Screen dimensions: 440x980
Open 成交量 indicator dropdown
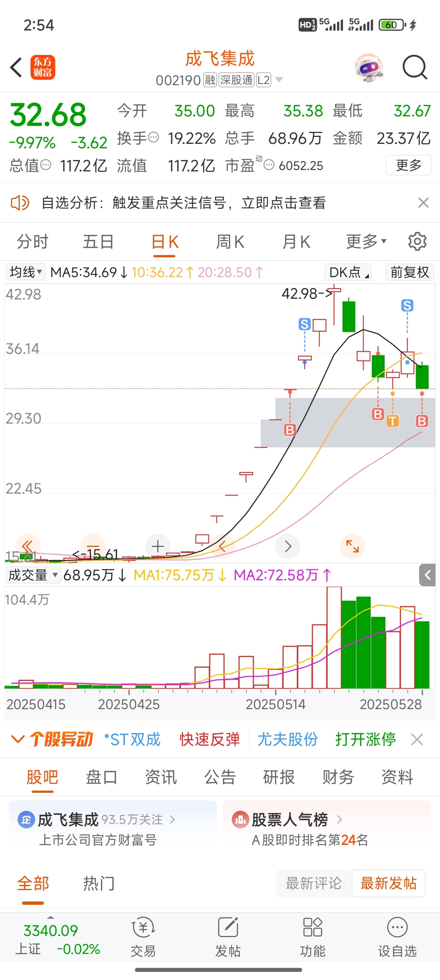coord(33,575)
